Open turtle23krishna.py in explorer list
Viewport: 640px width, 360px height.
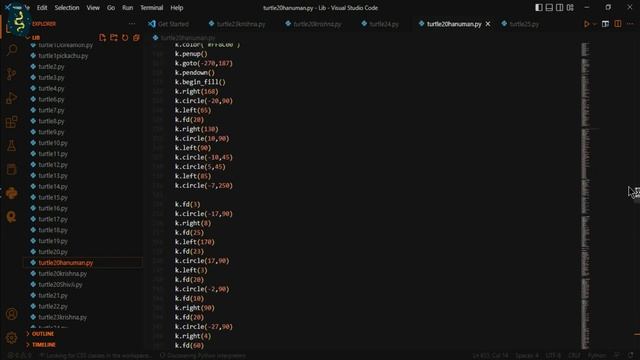62,317
